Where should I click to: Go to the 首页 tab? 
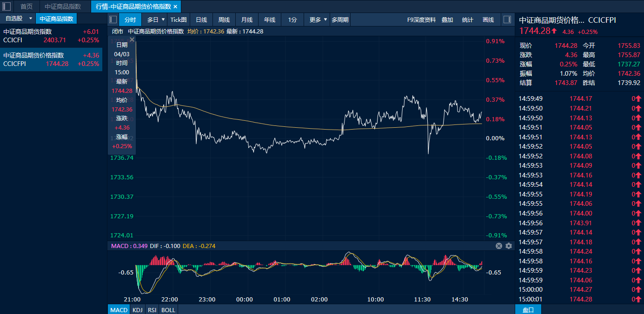click(x=27, y=7)
